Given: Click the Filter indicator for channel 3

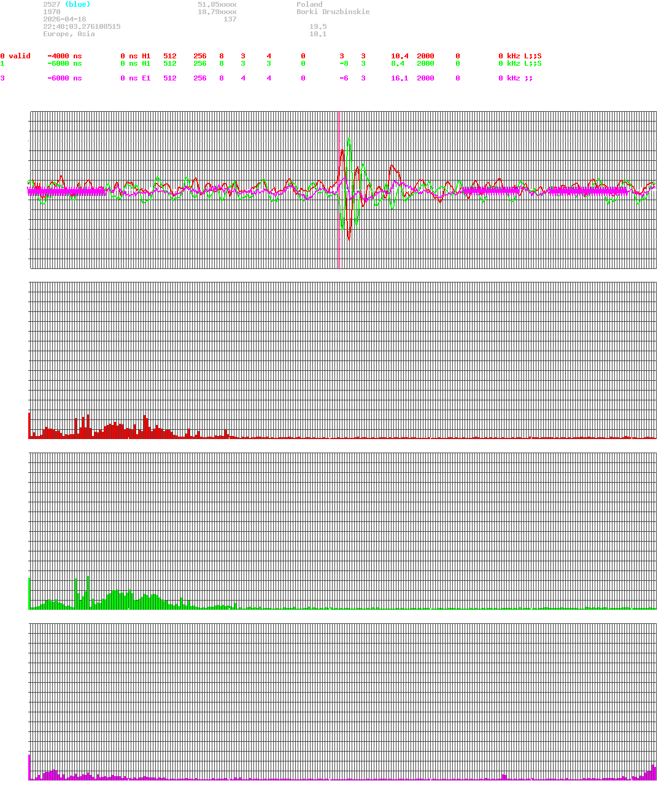Looking at the screenshot, I should click(x=457, y=78).
